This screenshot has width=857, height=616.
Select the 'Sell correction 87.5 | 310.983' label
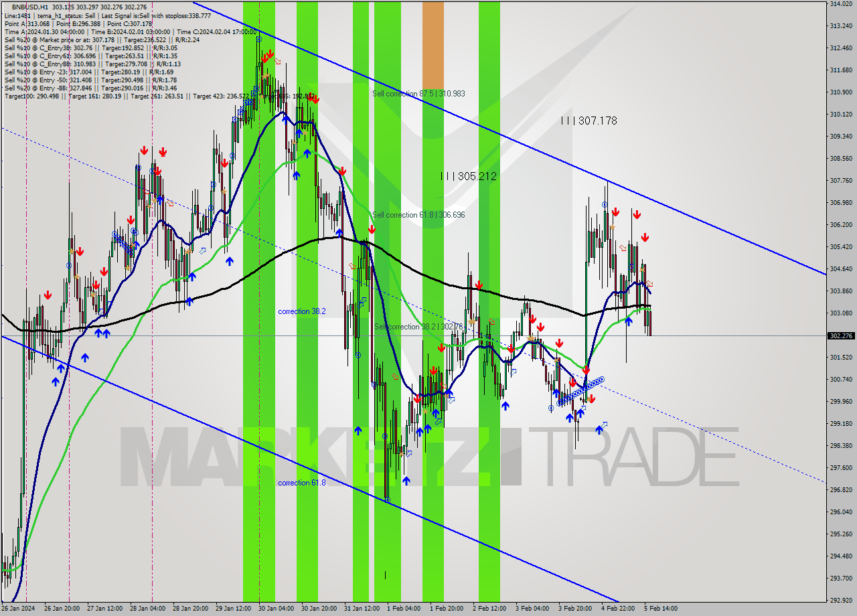[x=418, y=94]
